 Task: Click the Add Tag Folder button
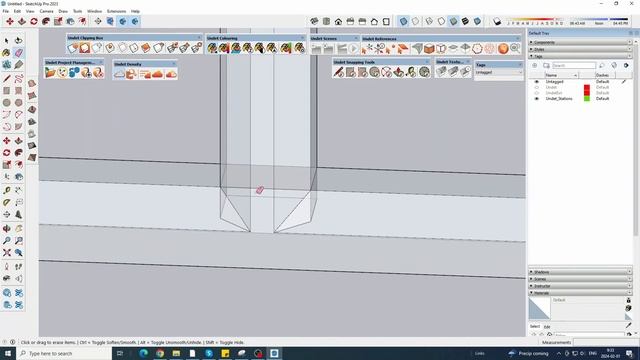coord(546,65)
